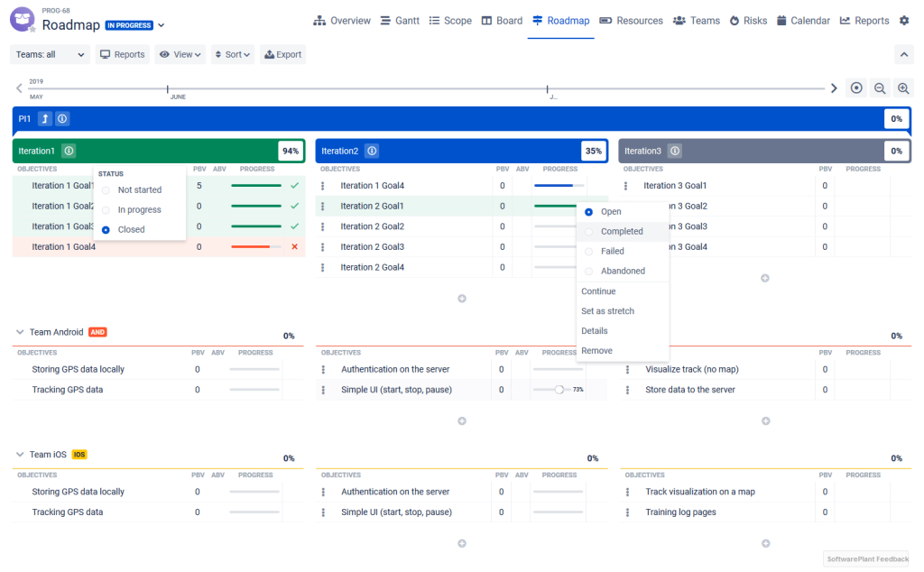Center timeline on today target icon
The width and height of the screenshot is (924, 572).
pos(856,88)
